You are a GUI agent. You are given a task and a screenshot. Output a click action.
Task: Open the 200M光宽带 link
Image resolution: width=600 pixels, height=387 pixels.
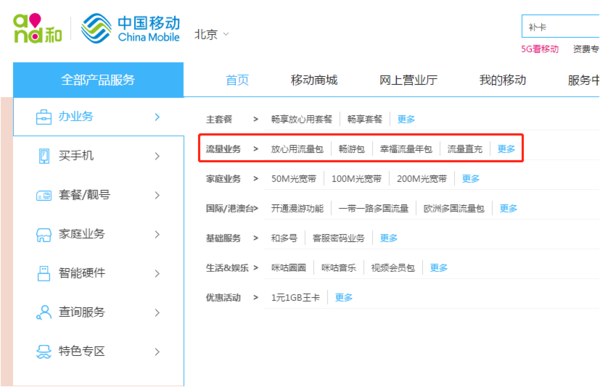click(x=422, y=179)
